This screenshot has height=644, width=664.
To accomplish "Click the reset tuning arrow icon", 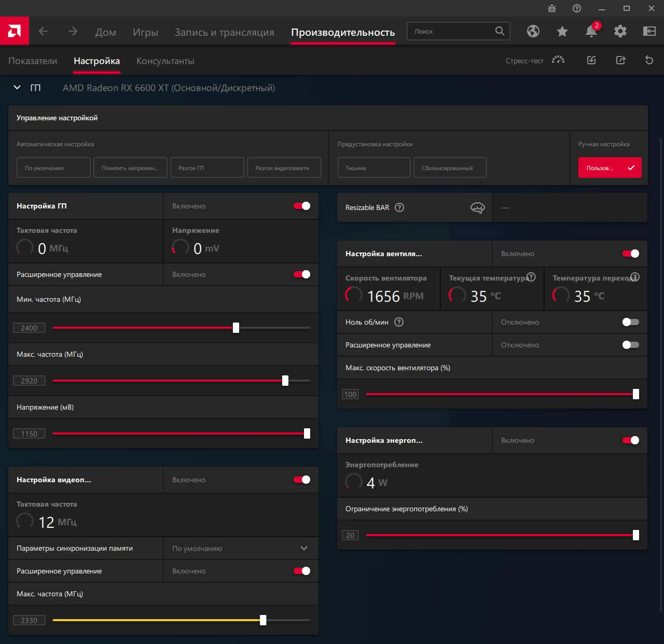I will pos(649,60).
